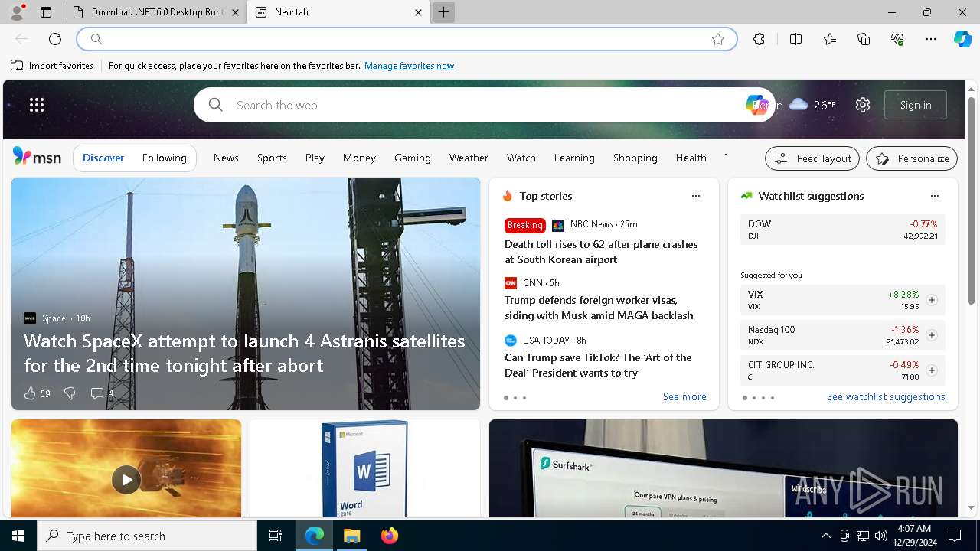The width and height of the screenshot is (980, 551).
Task: Open File Explorer from taskbar
Action: click(x=351, y=536)
